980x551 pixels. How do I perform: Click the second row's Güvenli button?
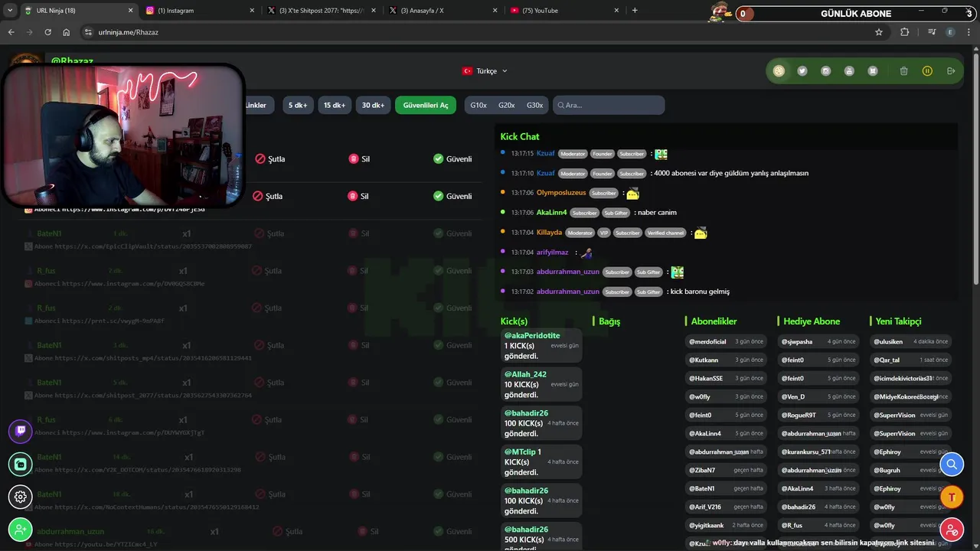click(452, 196)
